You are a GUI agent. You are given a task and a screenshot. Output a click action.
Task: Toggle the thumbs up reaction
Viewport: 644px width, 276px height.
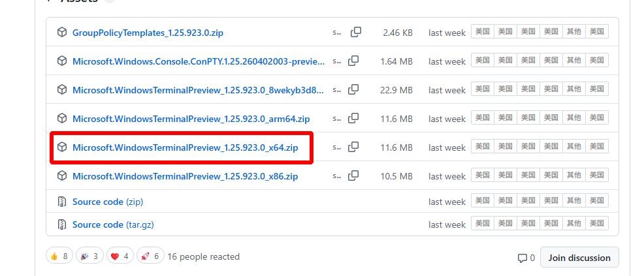coord(59,256)
